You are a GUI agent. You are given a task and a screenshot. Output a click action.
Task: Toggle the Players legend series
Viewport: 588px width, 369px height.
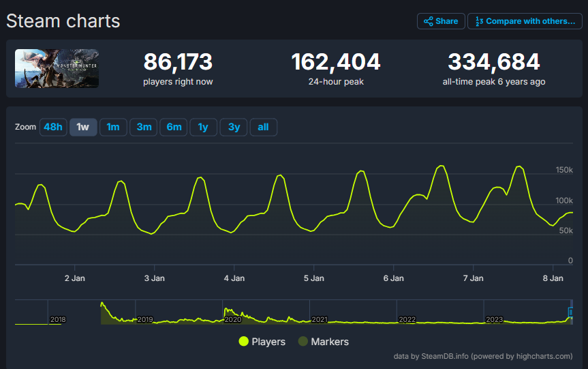(x=262, y=342)
